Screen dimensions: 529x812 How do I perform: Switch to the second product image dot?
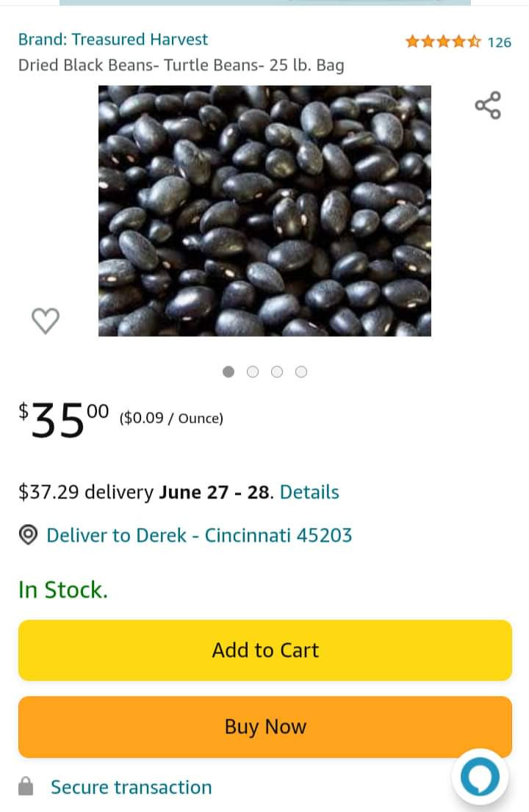[x=253, y=371]
